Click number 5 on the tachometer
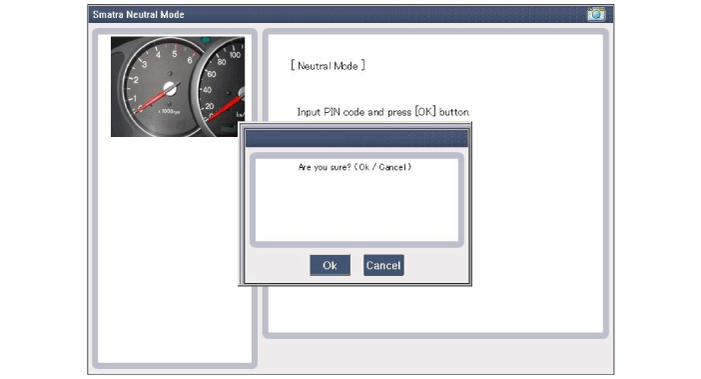The image size is (701, 379). pyautogui.click(x=174, y=53)
